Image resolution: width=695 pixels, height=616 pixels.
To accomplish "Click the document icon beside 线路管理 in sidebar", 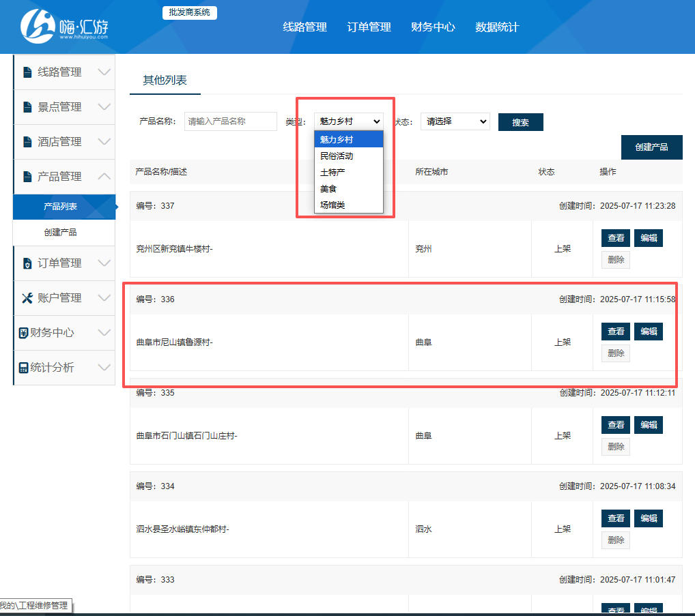I will pyautogui.click(x=27, y=72).
